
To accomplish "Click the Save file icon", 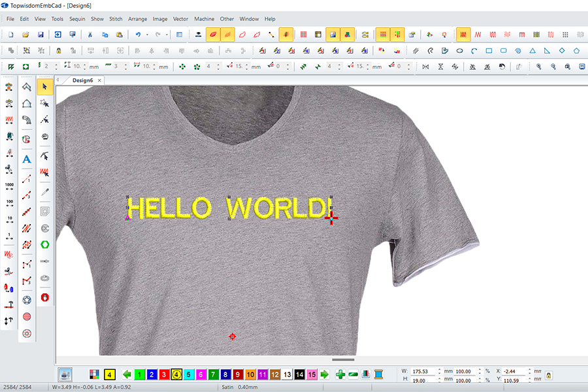I will (x=41, y=34).
